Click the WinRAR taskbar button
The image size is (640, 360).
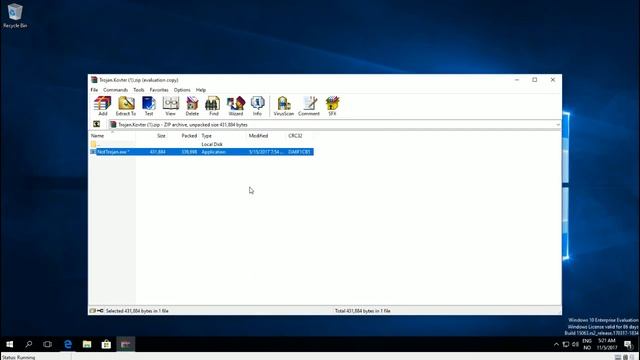click(125, 344)
